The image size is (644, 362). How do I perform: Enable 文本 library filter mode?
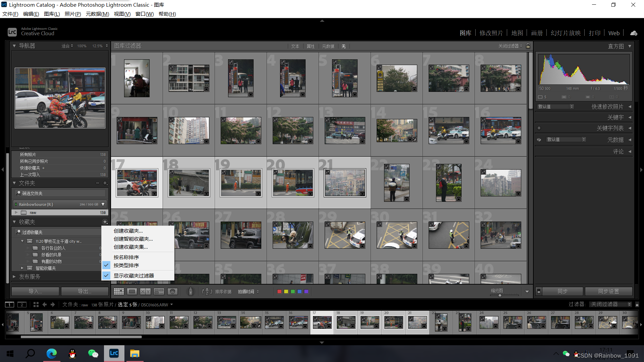point(295,46)
